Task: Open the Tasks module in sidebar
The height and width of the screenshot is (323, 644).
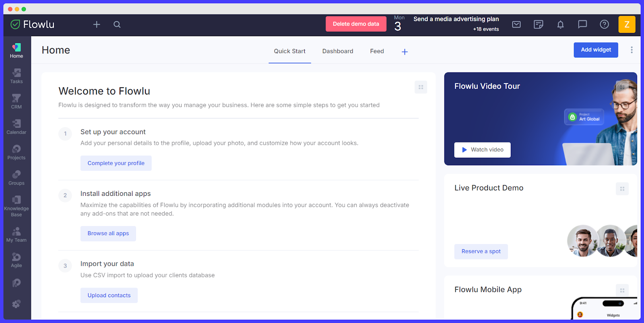Action: [17, 76]
